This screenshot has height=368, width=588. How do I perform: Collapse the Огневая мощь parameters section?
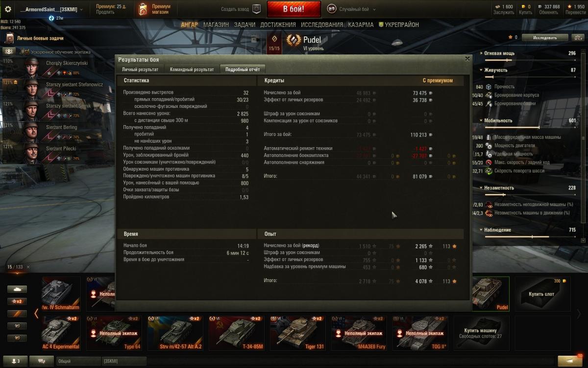[482, 53]
